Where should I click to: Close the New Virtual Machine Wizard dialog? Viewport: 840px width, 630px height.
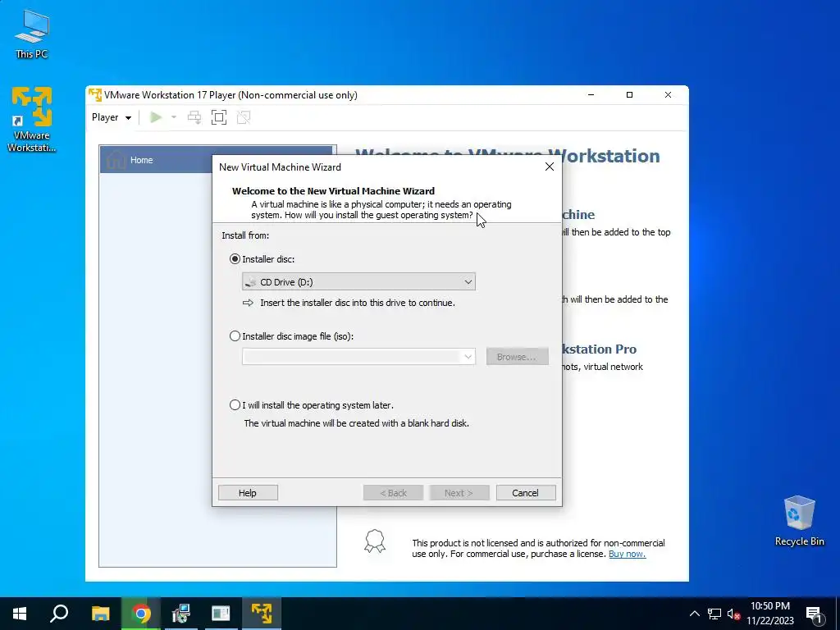(x=549, y=167)
